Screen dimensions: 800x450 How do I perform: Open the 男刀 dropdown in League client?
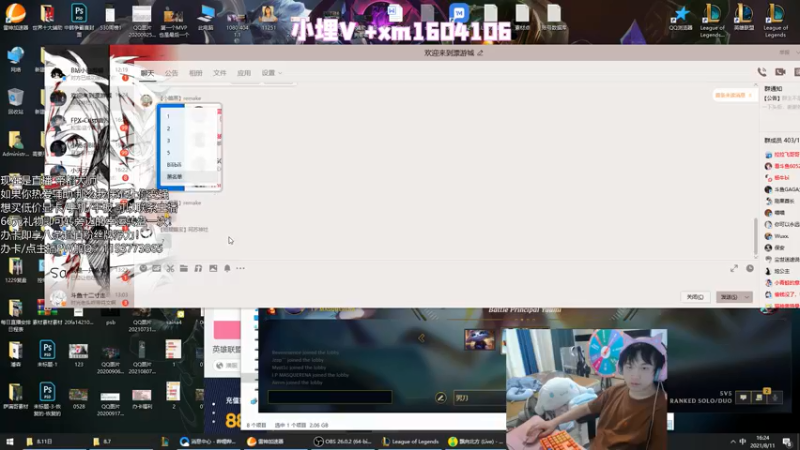click(480, 397)
